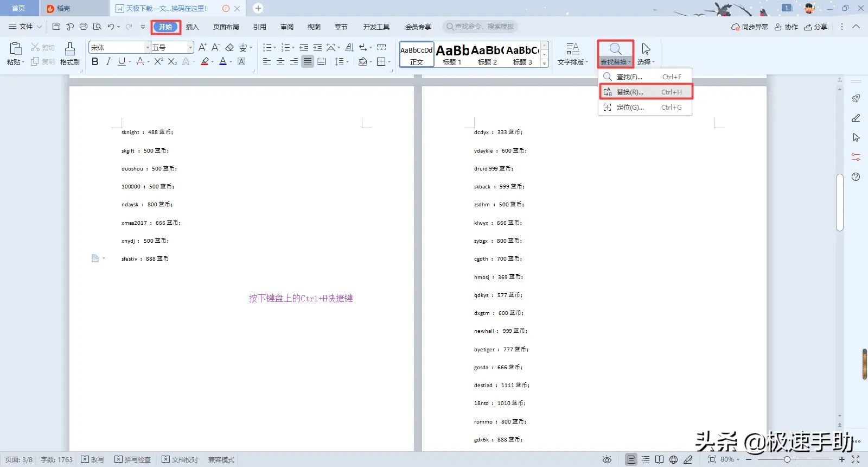Viewport: 868px width, 467px height.
Task: Click the increase font size icon
Action: [x=202, y=48]
